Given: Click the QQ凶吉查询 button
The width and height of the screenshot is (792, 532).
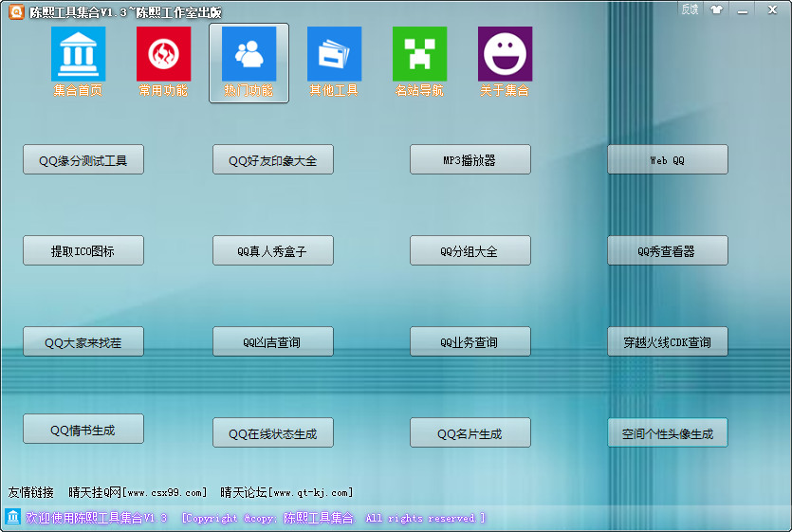Looking at the screenshot, I should (273, 342).
